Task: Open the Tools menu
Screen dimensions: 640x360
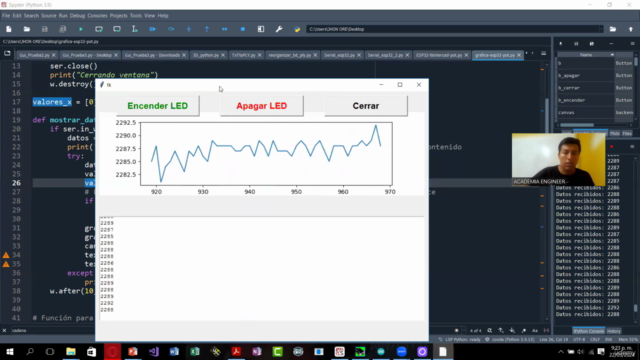Action: tap(136, 16)
